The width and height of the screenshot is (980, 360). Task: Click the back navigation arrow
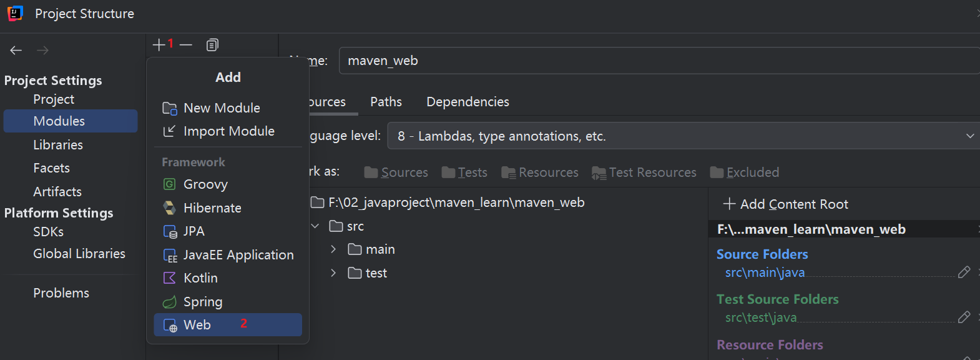[16, 51]
